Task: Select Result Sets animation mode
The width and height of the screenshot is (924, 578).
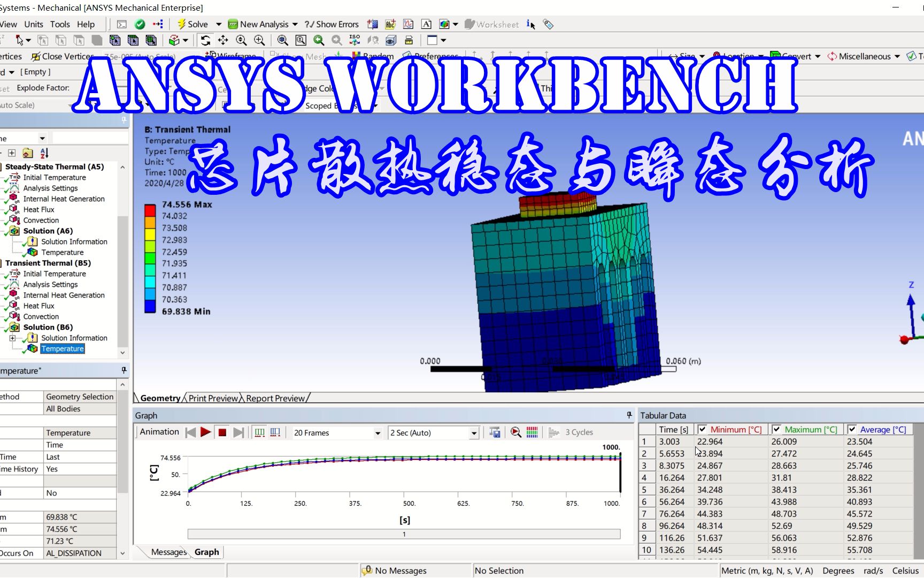Action: coord(275,432)
